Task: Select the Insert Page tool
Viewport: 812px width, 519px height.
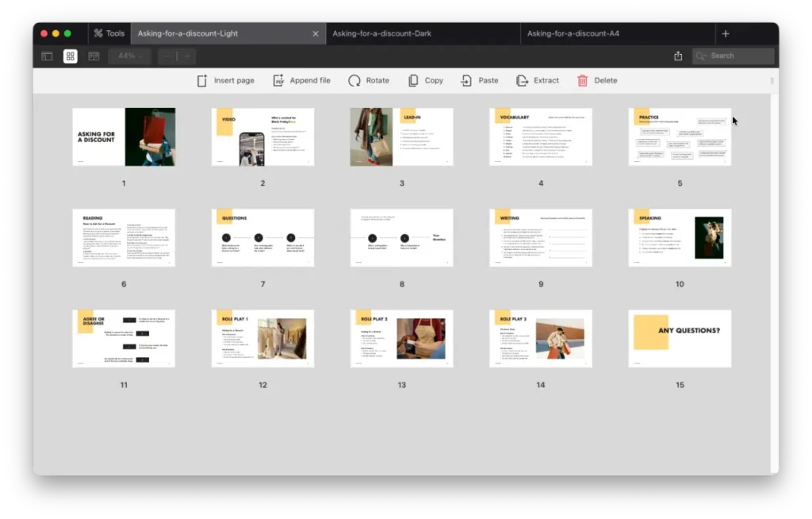Action: (x=225, y=80)
